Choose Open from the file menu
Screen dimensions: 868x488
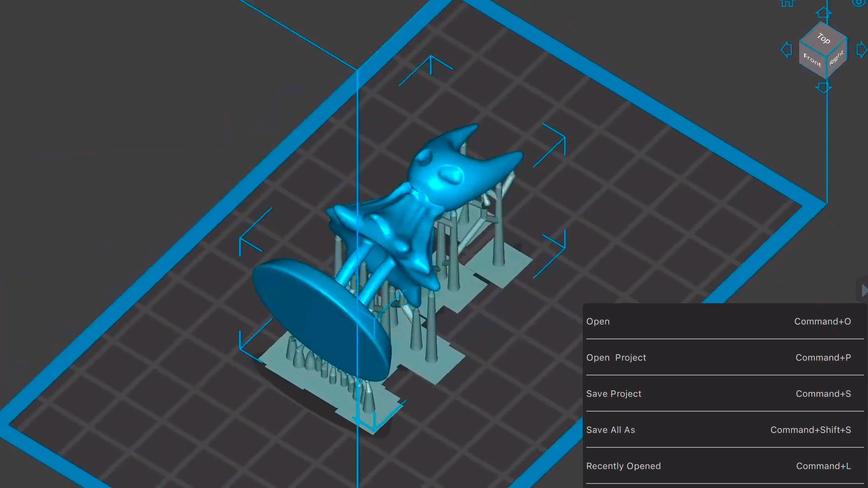[x=725, y=321]
